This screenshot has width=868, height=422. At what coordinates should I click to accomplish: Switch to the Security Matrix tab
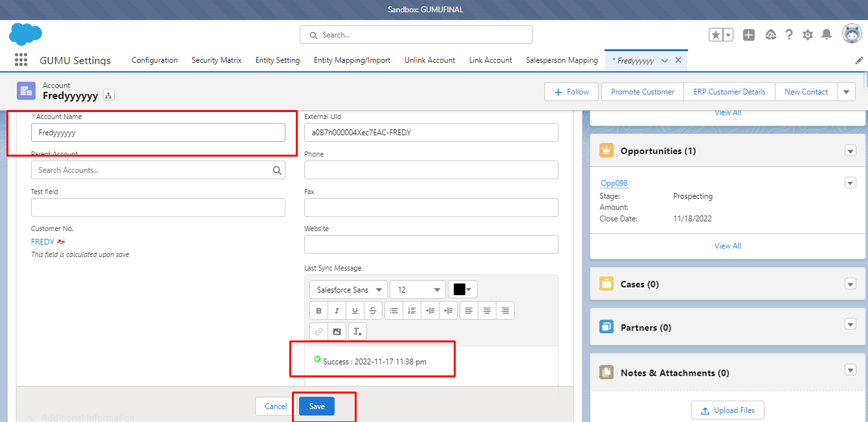point(216,60)
